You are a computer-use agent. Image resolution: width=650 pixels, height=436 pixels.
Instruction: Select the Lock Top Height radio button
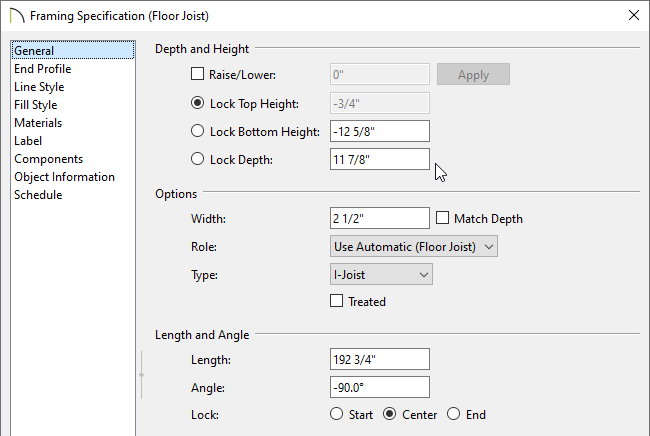tap(197, 103)
